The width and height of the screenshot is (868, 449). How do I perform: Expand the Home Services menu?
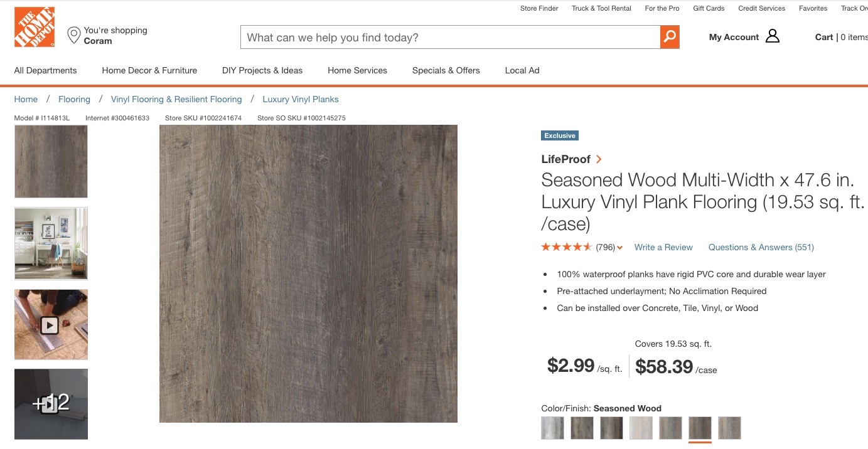(x=357, y=70)
